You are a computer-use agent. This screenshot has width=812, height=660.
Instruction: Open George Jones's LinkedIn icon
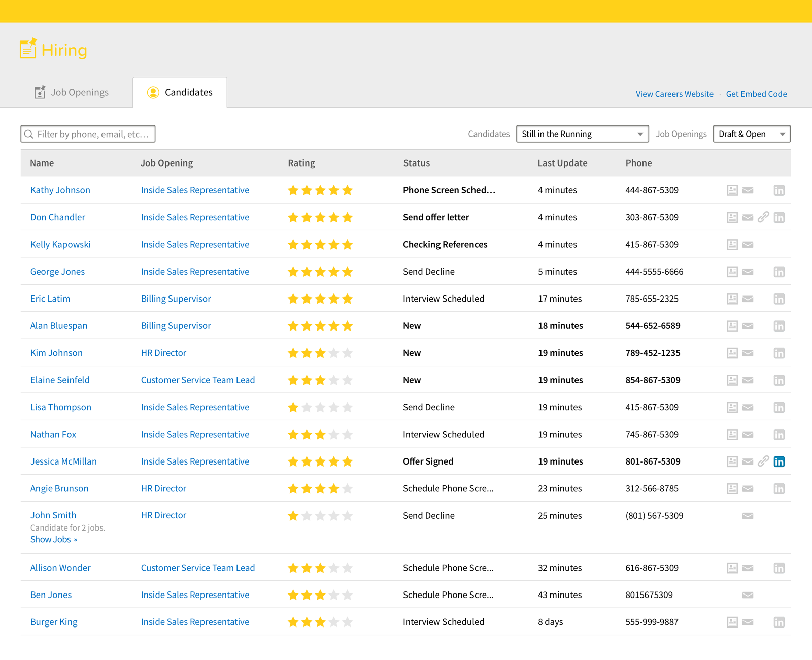779,272
